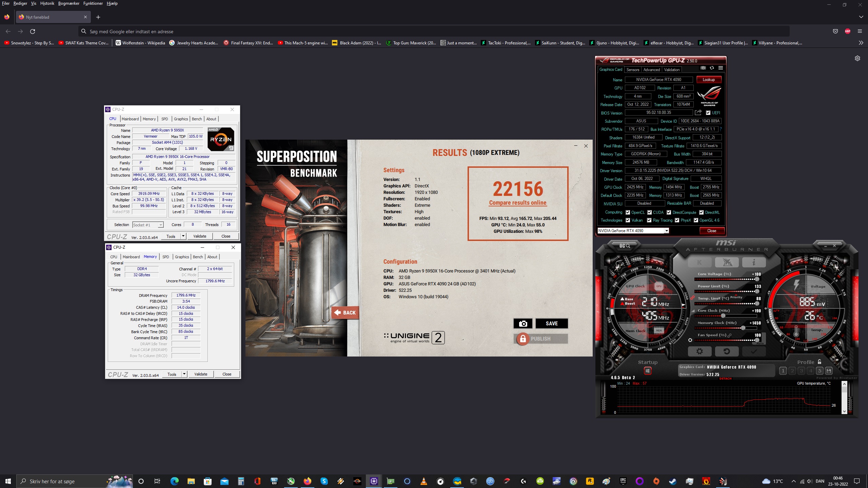Viewport: 868px width, 488px height.
Task: Toggle the UEFI checkbox in GPU-Z
Action: coord(708,113)
